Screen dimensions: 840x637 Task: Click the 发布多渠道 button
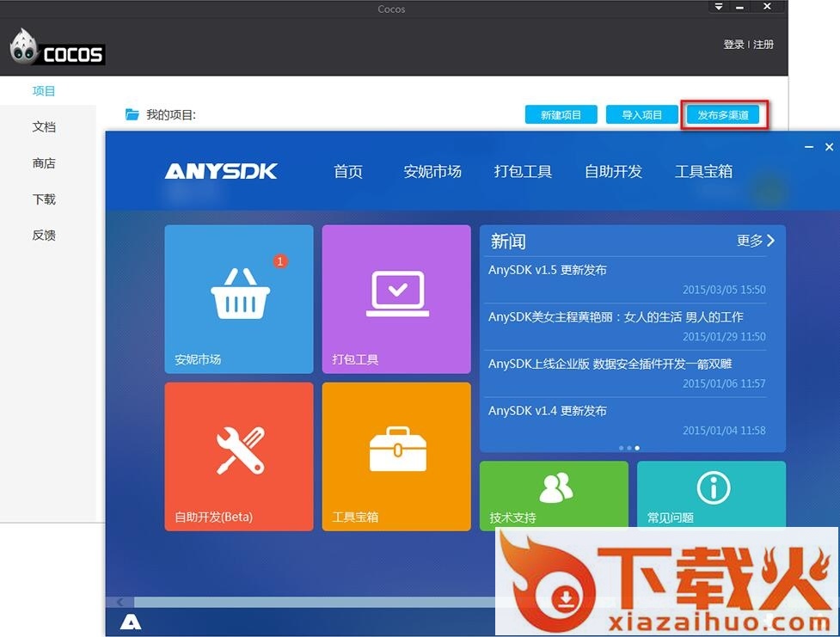pyautogui.click(x=723, y=115)
